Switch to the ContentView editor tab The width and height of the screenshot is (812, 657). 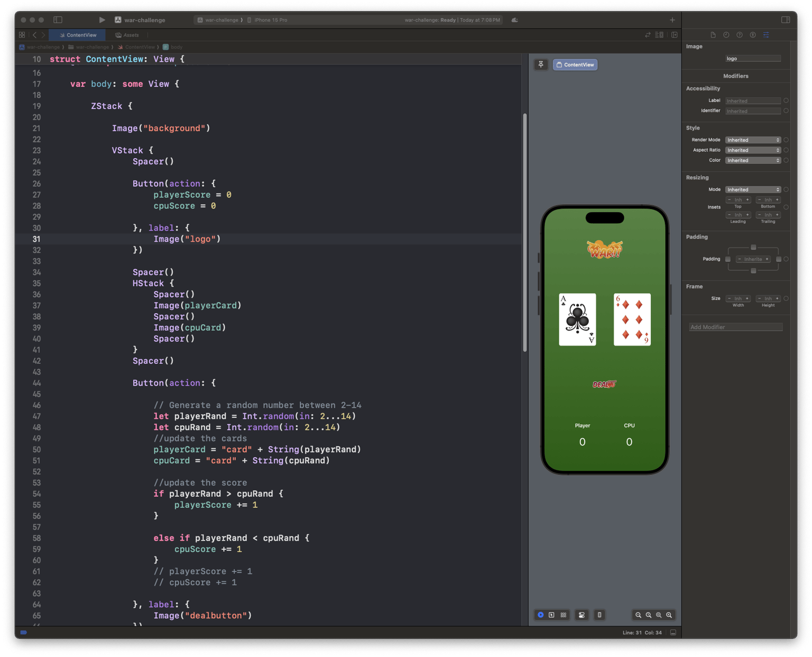(x=77, y=35)
